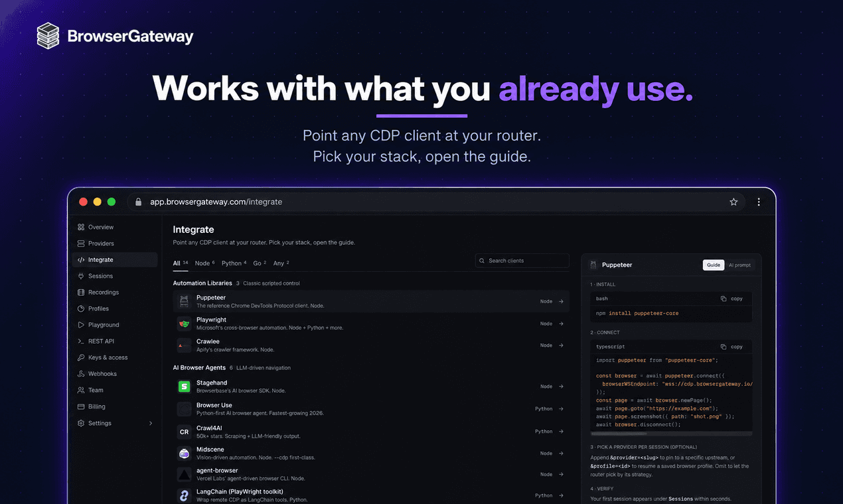The image size is (843, 504).
Task: Open Profiles via its pie icon
Action: tap(81, 308)
